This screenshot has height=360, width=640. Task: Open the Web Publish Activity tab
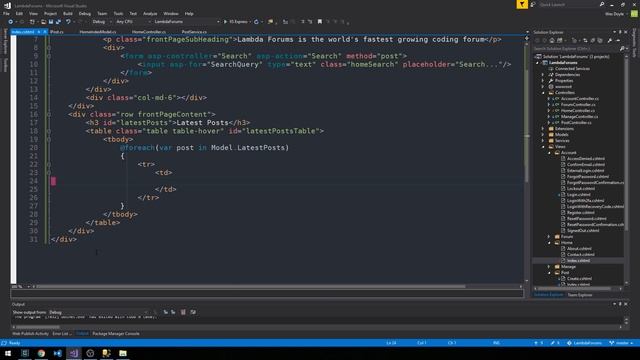pyautogui.click(x=30, y=333)
